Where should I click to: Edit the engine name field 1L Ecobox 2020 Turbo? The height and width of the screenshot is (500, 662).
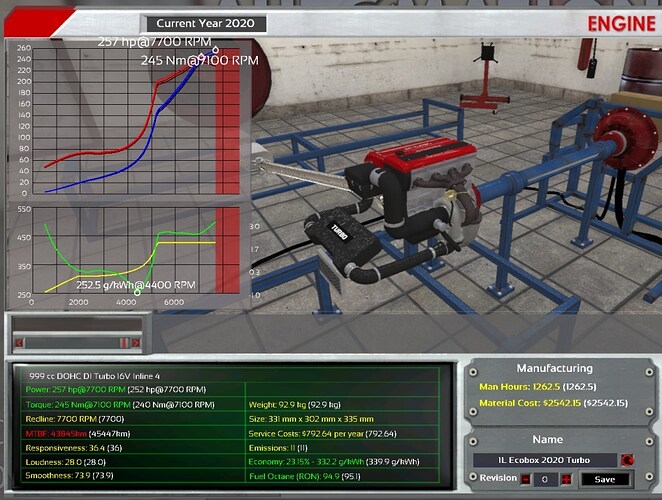point(544,460)
